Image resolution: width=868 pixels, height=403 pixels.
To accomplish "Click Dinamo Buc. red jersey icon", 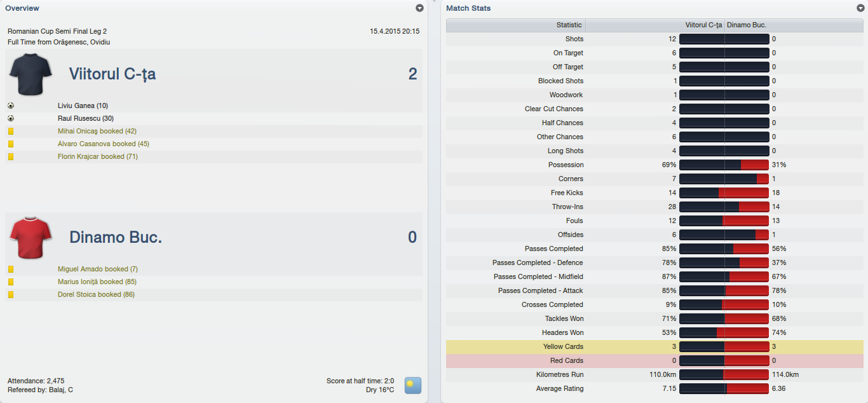I will point(31,237).
